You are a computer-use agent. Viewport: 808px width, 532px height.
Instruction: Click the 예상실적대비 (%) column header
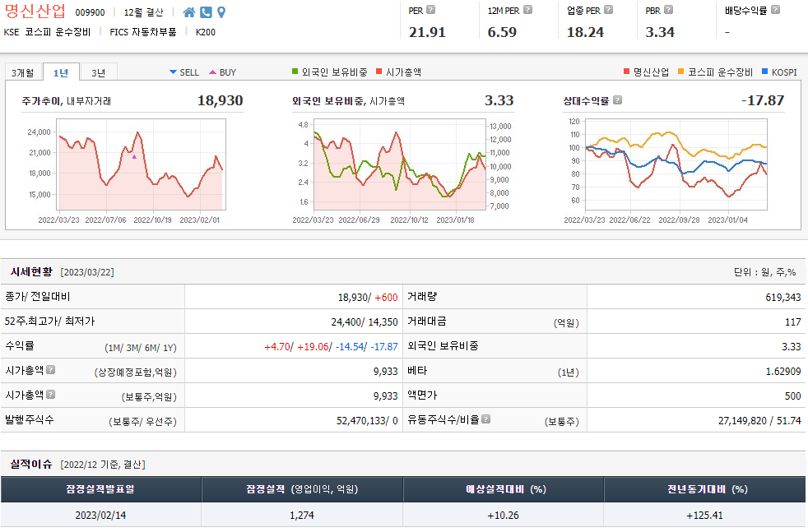pyautogui.click(x=504, y=489)
